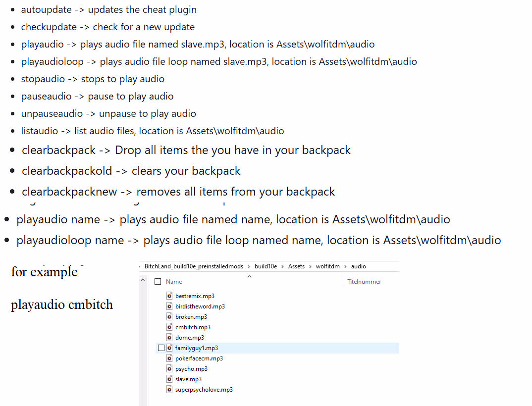Sort files by the Name column header
The height and width of the screenshot is (406, 532).
point(174,282)
